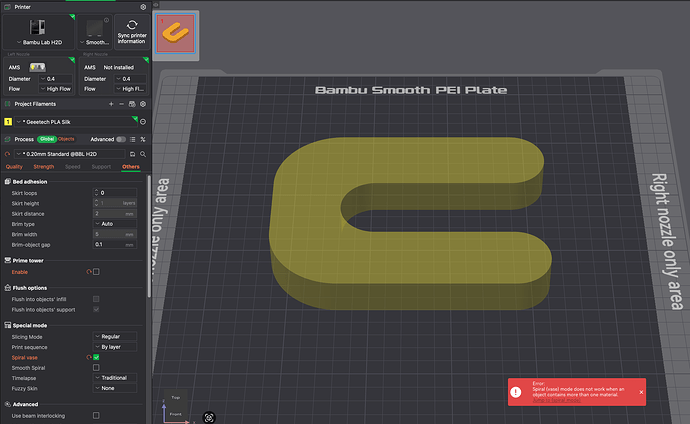
Task: Toggle the Advanced mode switch
Action: coord(122,139)
